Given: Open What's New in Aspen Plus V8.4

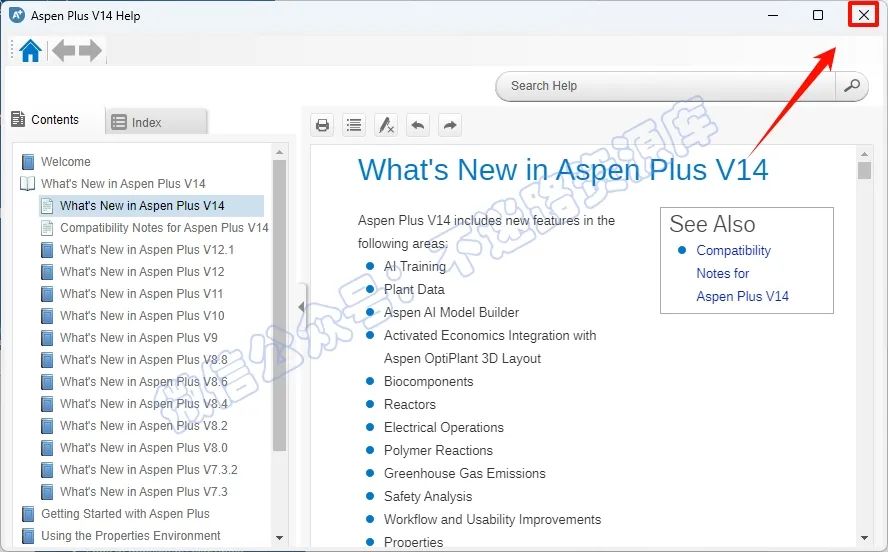Looking at the screenshot, I should 144,404.
